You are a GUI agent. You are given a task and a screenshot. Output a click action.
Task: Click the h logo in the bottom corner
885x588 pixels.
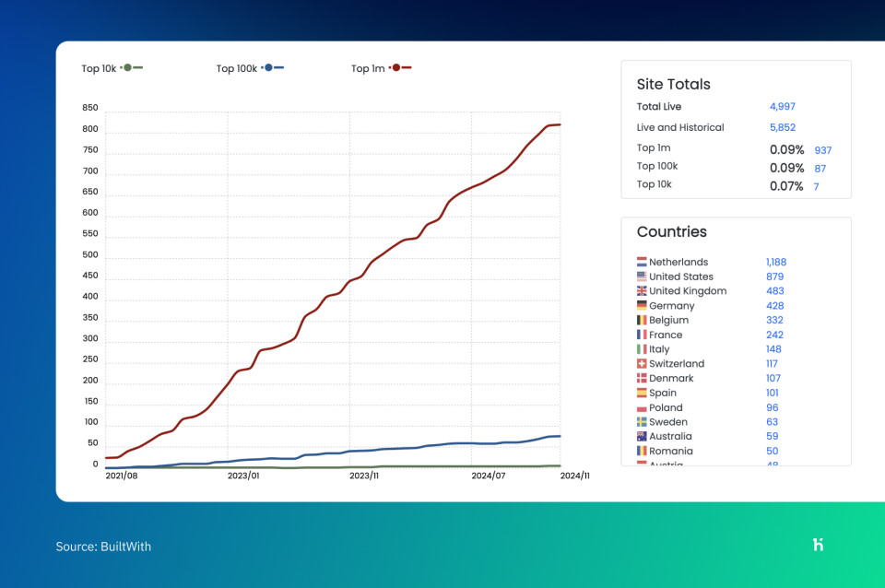(x=819, y=546)
